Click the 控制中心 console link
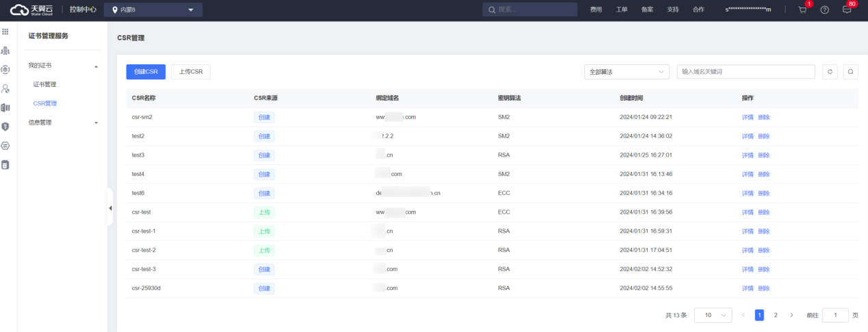The height and width of the screenshot is (332, 868). pyautogui.click(x=83, y=10)
